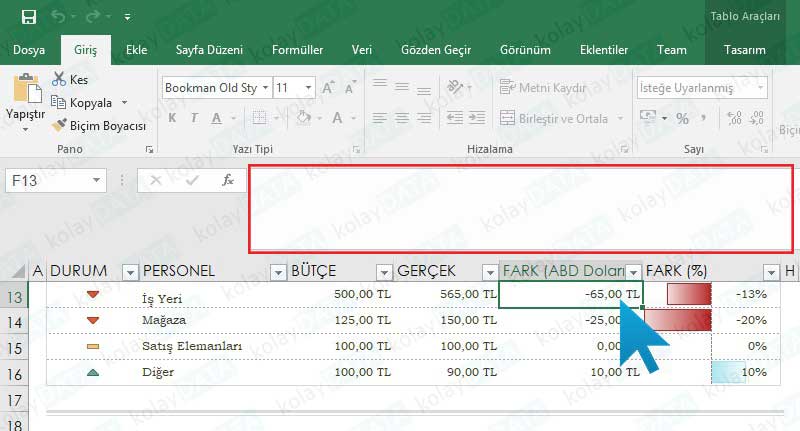Open the GERÇEK column filter
Screen dimensions: 800x431
point(490,273)
